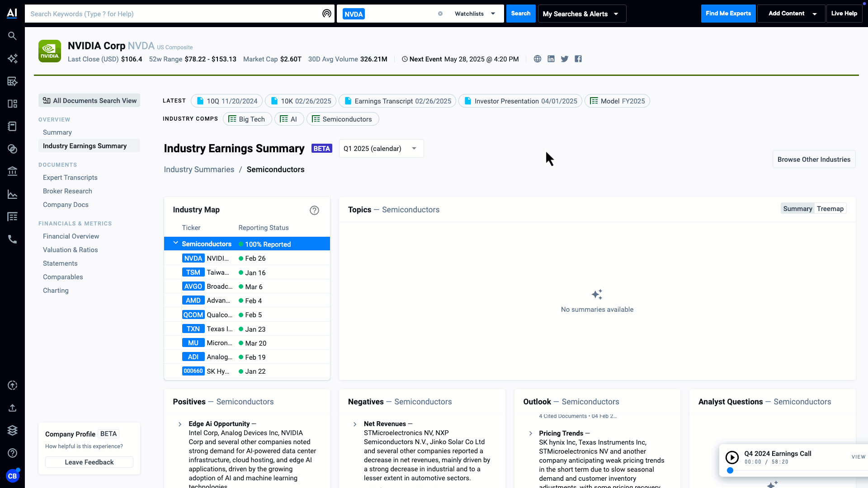Open the Charting page
The height and width of the screenshot is (488, 868).
[56, 291]
